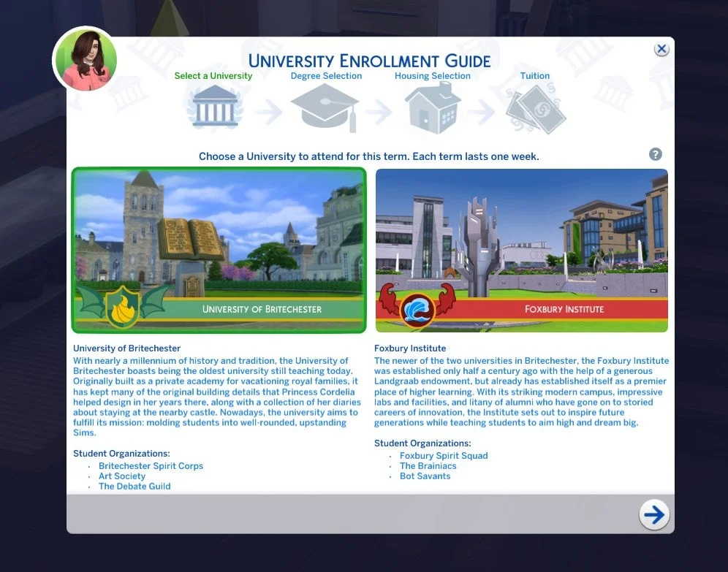Open the help question mark icon

point(656,154)
